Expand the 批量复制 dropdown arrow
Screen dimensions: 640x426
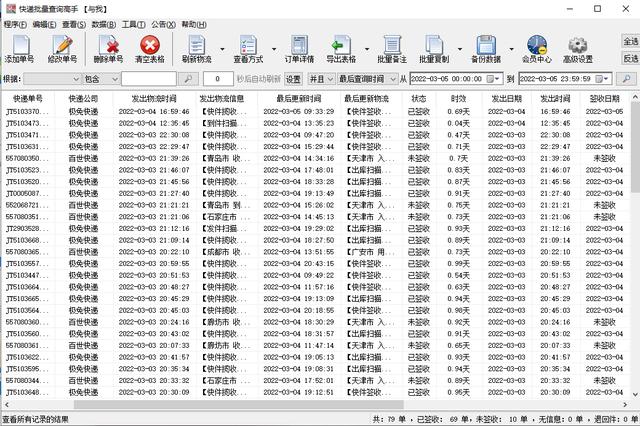point(460,49)
